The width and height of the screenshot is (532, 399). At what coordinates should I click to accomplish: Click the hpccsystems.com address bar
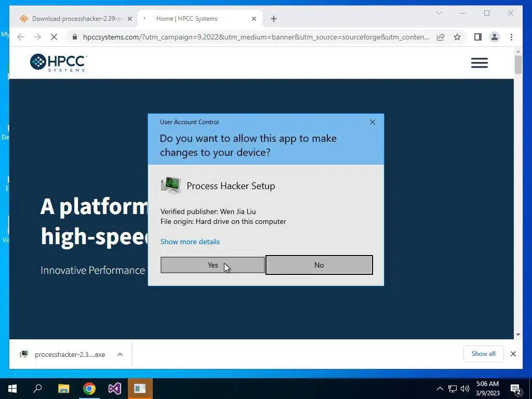pyautogui.click(x=256, y=37)
